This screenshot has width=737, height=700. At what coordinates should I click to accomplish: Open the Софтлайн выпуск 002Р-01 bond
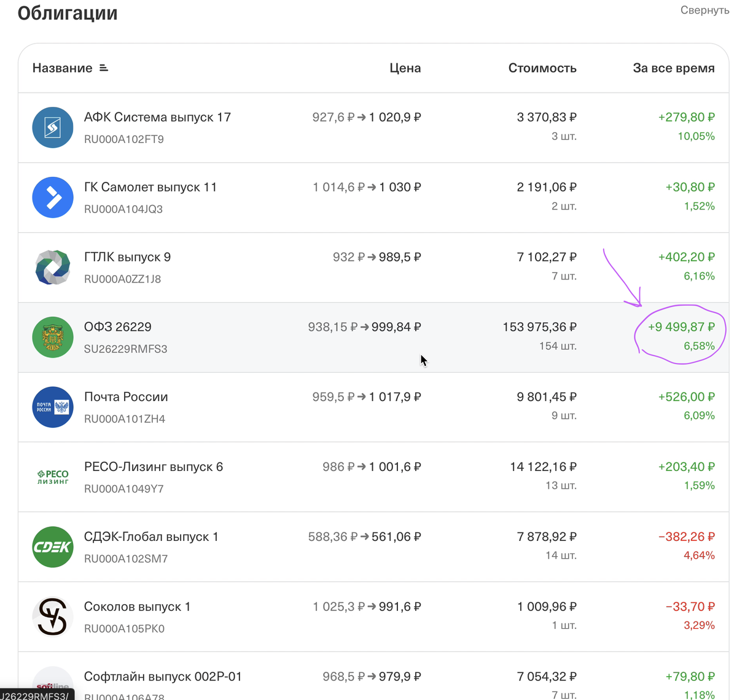(163, 677)
